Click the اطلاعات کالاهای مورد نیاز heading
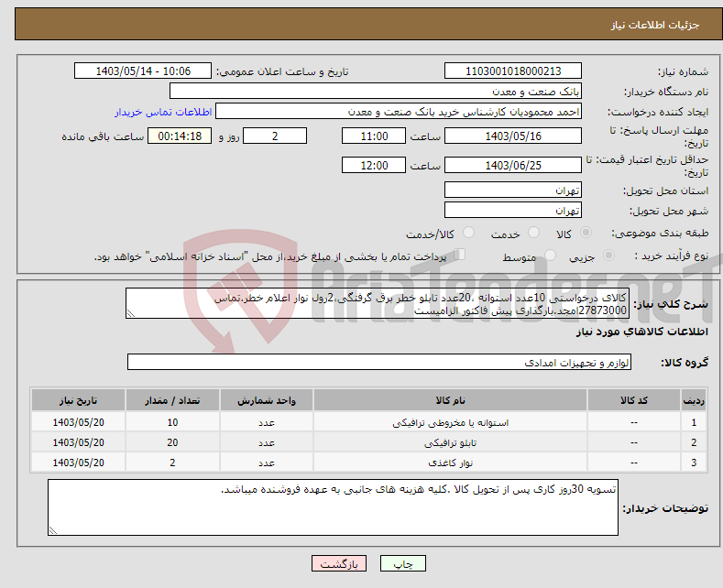The image size is (723, 588). click(641, 332)
